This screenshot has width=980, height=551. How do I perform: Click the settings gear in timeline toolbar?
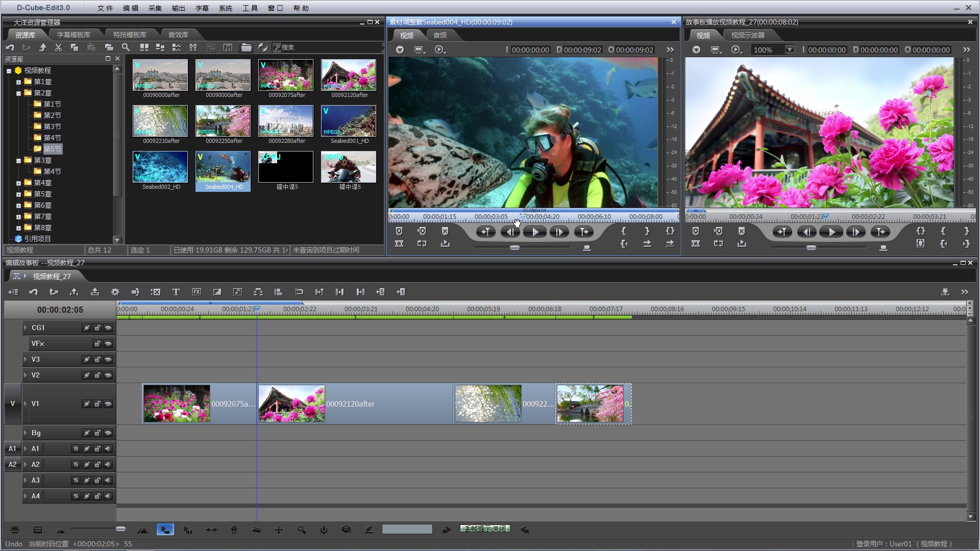[115, 292]
